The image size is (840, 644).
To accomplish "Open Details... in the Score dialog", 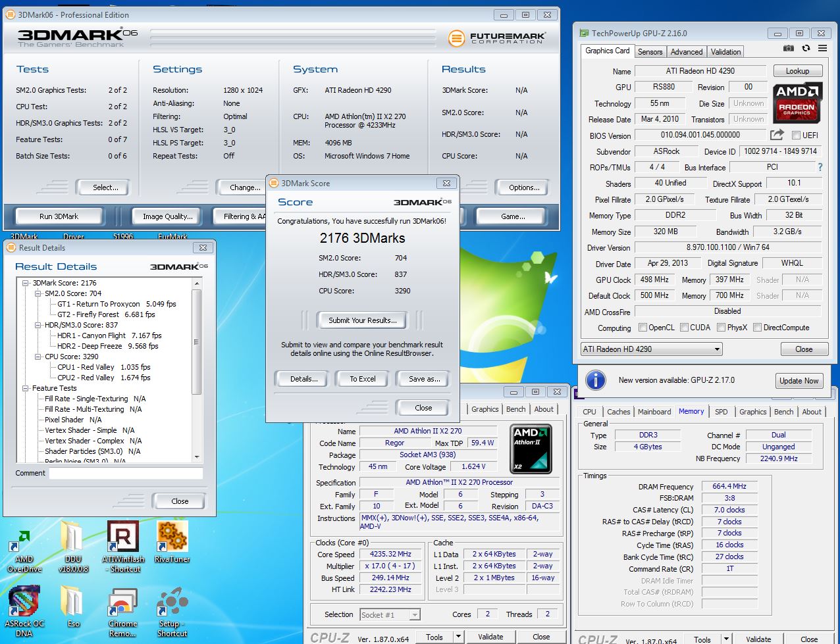I will tap(303, 379).
